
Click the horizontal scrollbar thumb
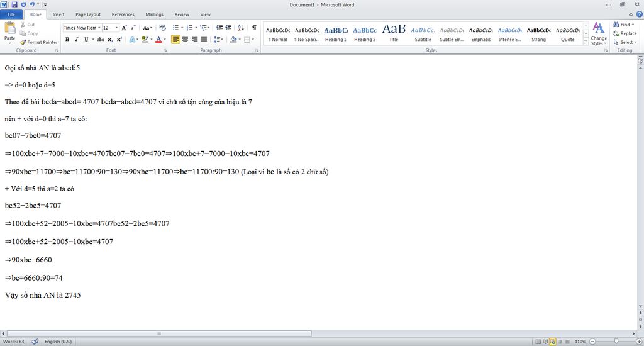point(159,333)
